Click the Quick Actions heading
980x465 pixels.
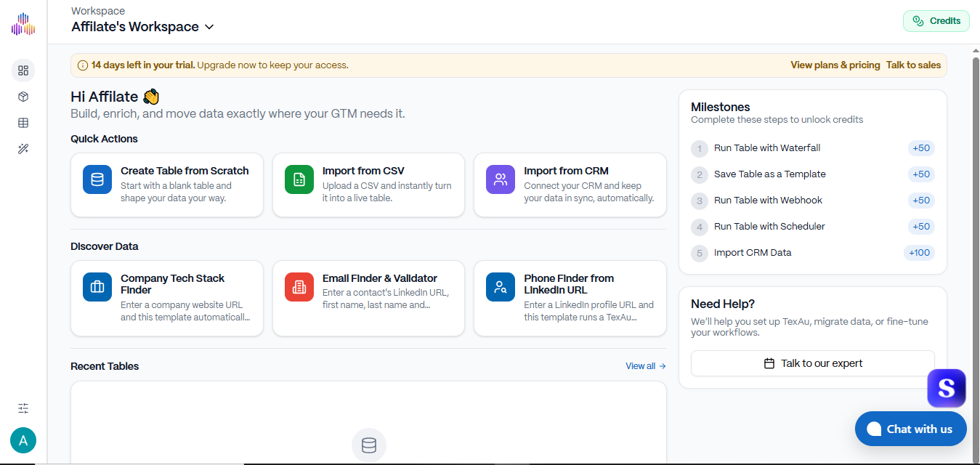[x=104, y=139]
